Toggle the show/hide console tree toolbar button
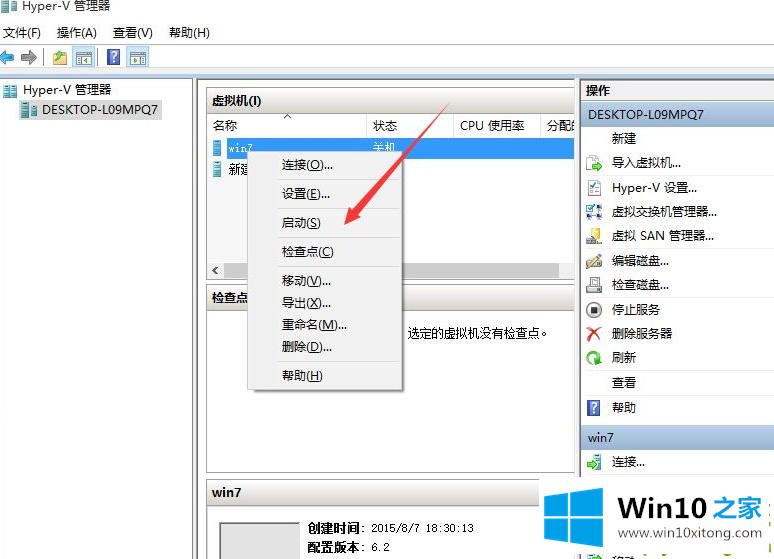774x559 pixels. click(x=84, y=57)
